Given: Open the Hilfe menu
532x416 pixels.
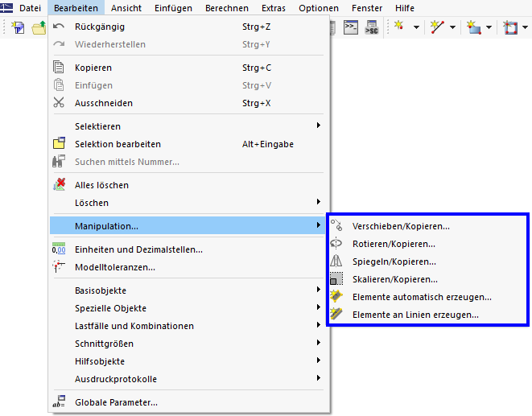Looking at the screenshot, I should click(405, 8).
